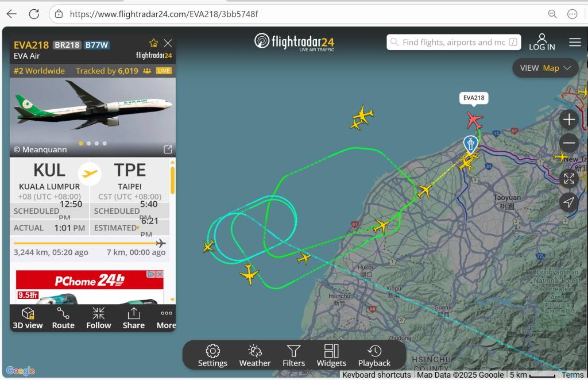
Task: Open map Settings
Action: 212,356
